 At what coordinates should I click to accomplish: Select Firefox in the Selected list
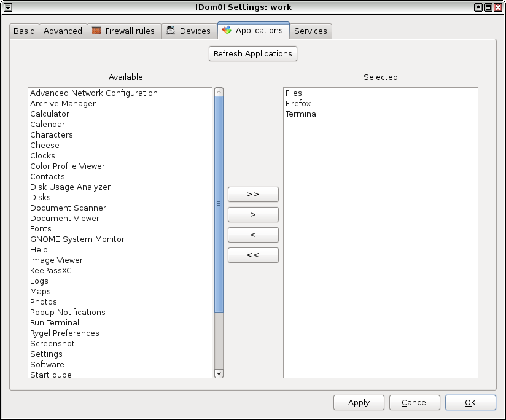click(x=298, y=104)
